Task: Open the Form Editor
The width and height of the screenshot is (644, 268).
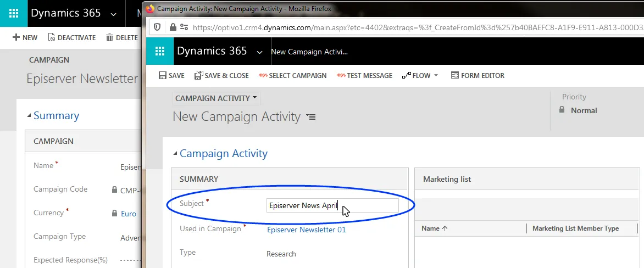Action: [478, 76]
